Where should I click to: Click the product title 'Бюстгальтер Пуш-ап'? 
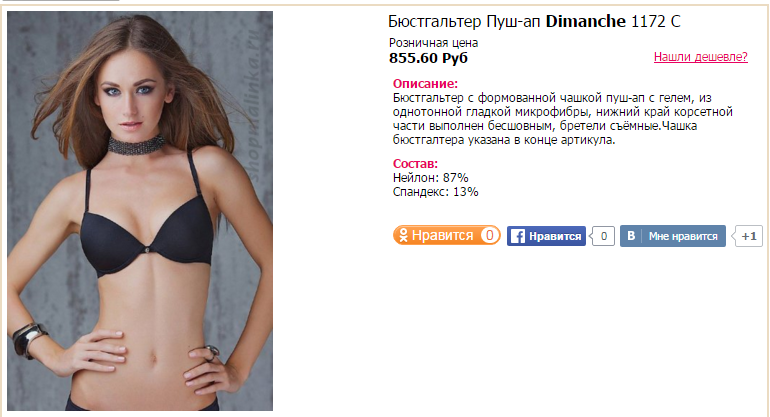464,22
